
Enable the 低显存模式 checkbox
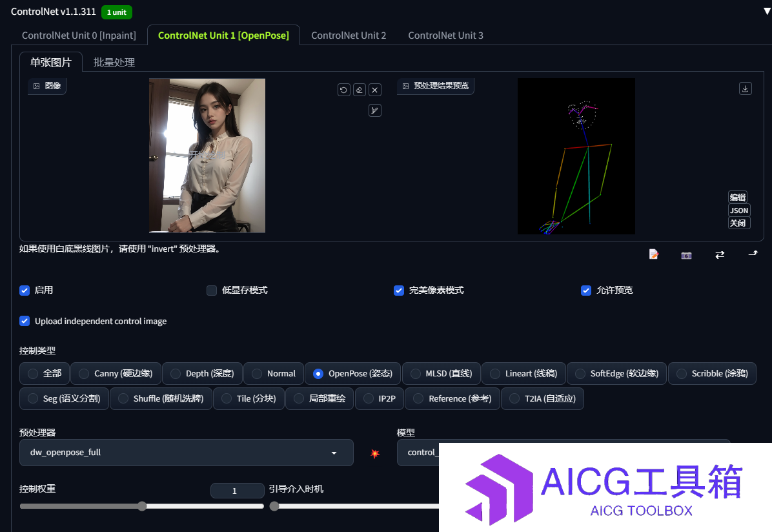pyautogui.click(x=212, y=291)
